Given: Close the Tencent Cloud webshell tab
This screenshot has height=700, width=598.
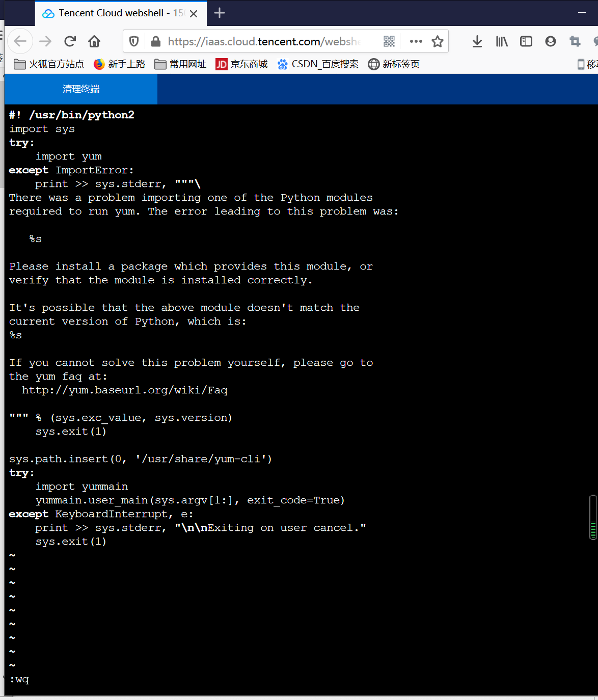Looking at the screenshot, I should (x=194, y=14).
